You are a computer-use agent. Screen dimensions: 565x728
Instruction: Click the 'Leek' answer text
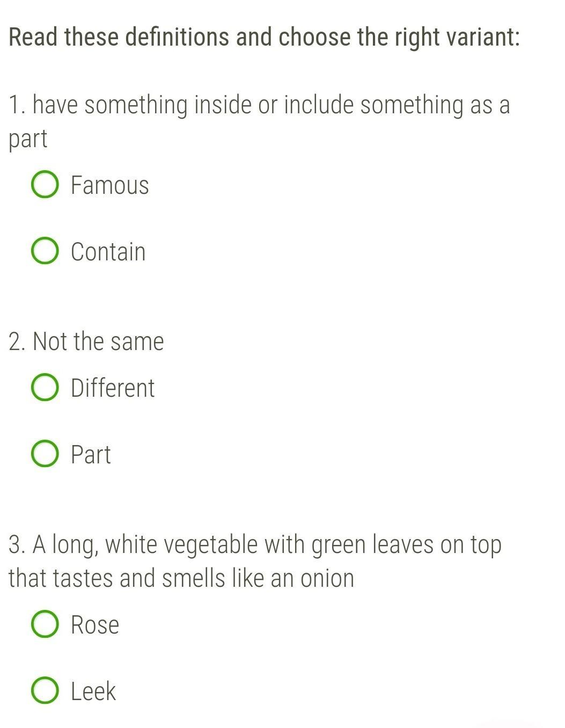93,691
